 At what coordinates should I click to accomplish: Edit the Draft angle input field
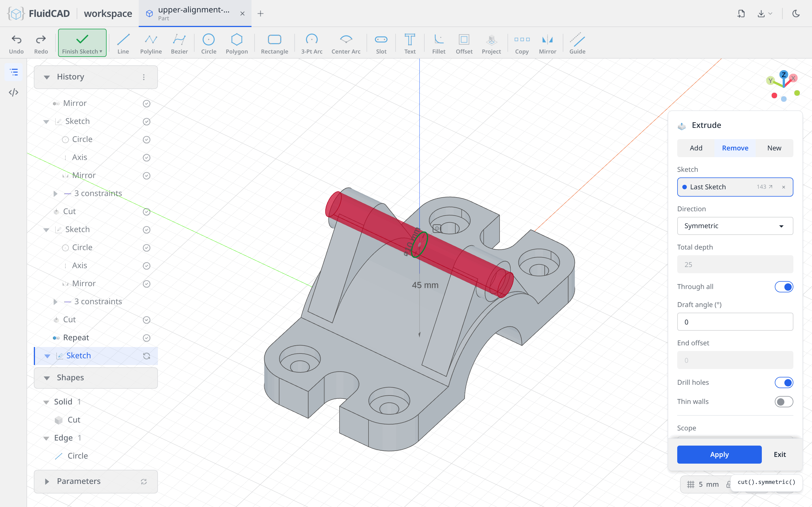(735, 322)
